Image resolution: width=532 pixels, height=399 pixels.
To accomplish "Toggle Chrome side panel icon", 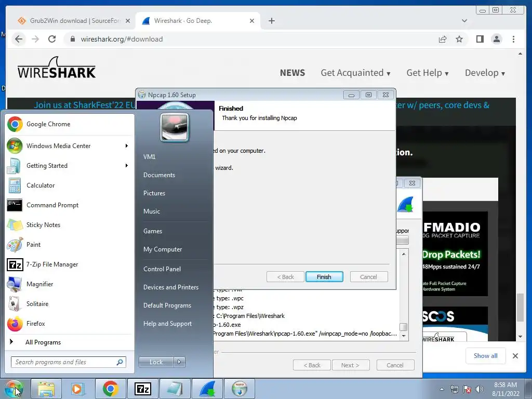I will [x=480, y=39].
